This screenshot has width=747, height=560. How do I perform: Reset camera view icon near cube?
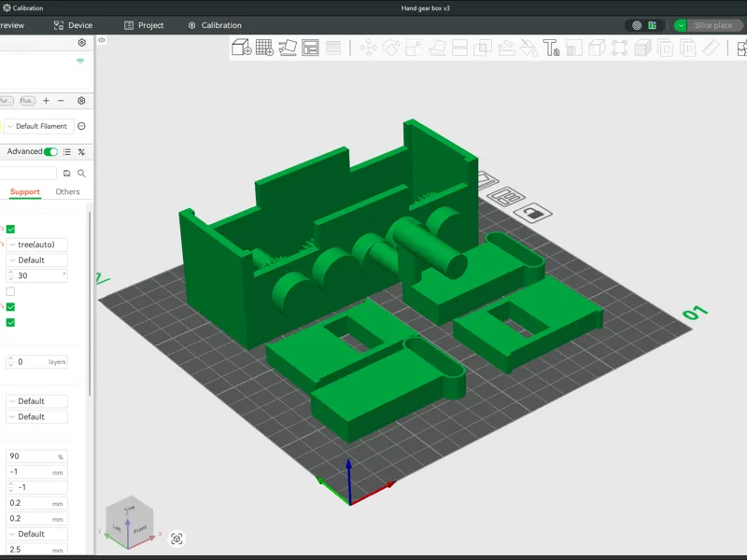click(x=176, y=539)
